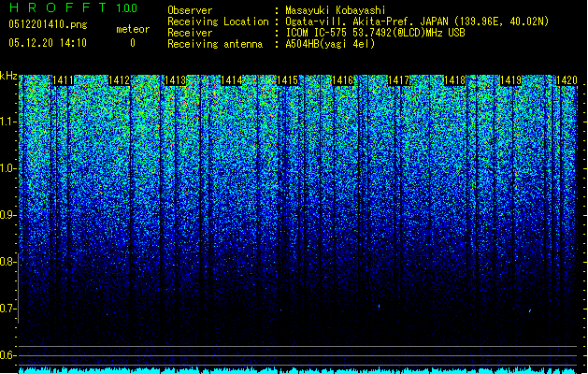The image size is (588, 374).
Task: Click the bright echo dot below 1417
Action: (380, 307)
